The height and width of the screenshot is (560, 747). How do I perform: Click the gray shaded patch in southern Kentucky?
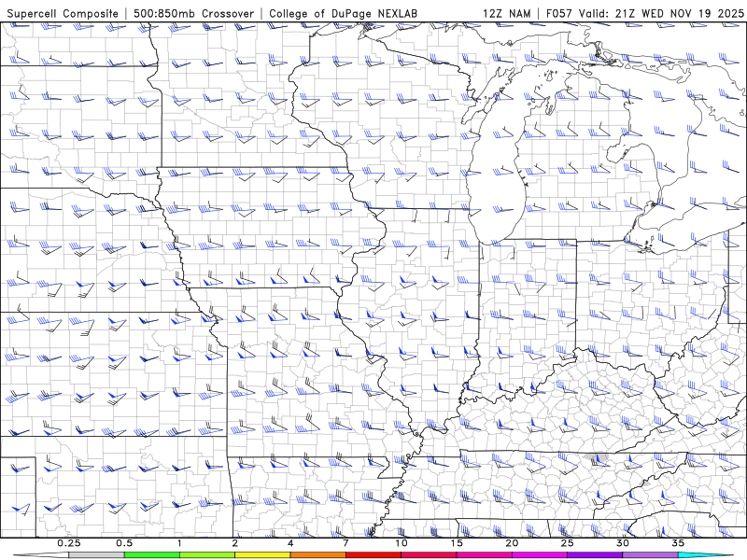(x=597, y=458)
